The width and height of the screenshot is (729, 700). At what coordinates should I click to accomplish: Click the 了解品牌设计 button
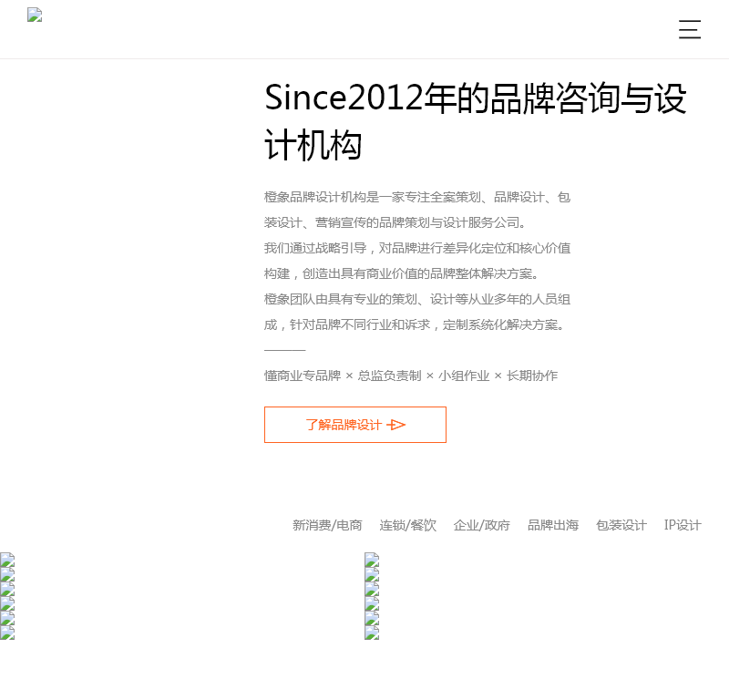pos(354,425)
